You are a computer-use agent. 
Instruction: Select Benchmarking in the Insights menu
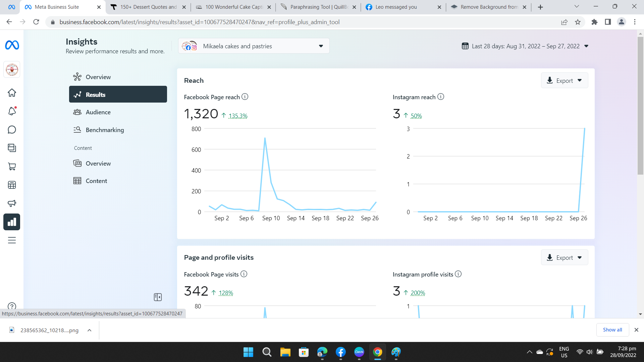tap(105, 130)
